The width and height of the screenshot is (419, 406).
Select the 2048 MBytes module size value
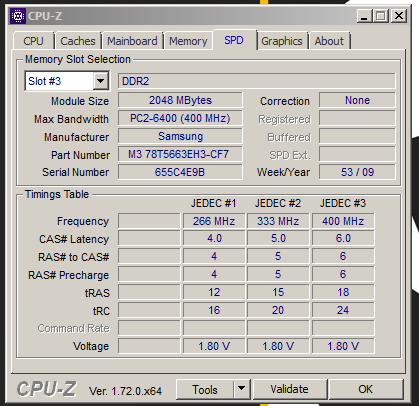180,100
